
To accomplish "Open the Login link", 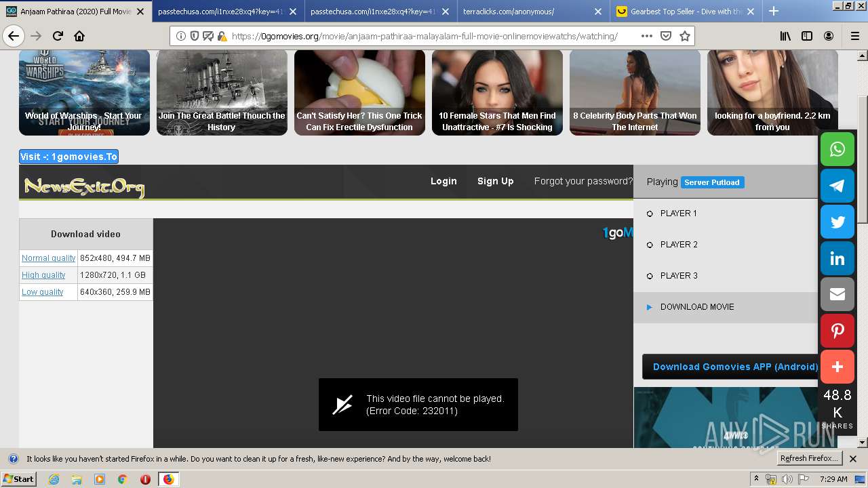I will [443, 181].
